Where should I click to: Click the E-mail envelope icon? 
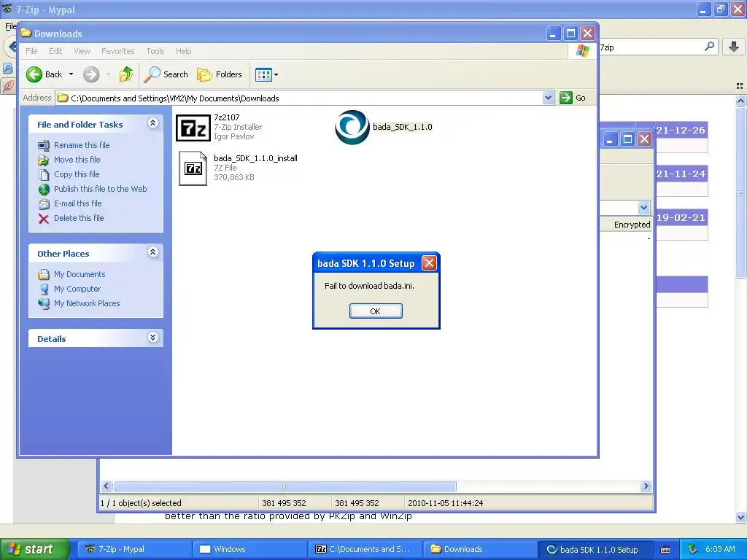point(44,204)
